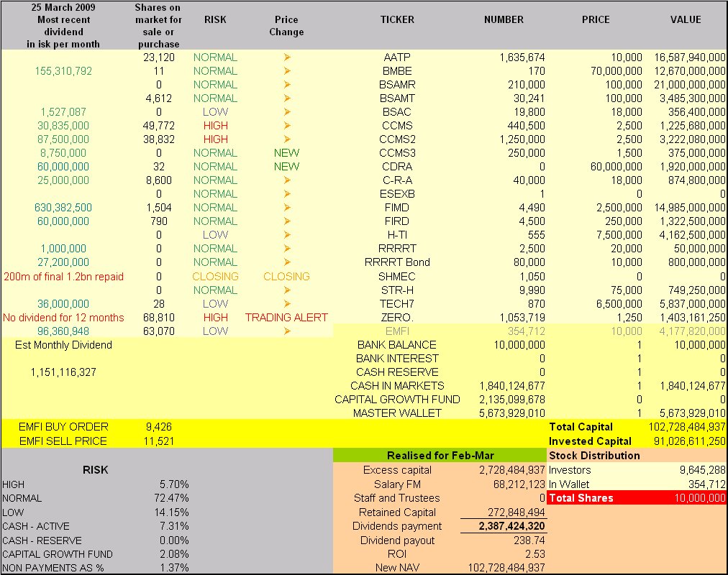Select the NUMBER column header
This screenshot has width=728, height=575.
click(504, 19)
